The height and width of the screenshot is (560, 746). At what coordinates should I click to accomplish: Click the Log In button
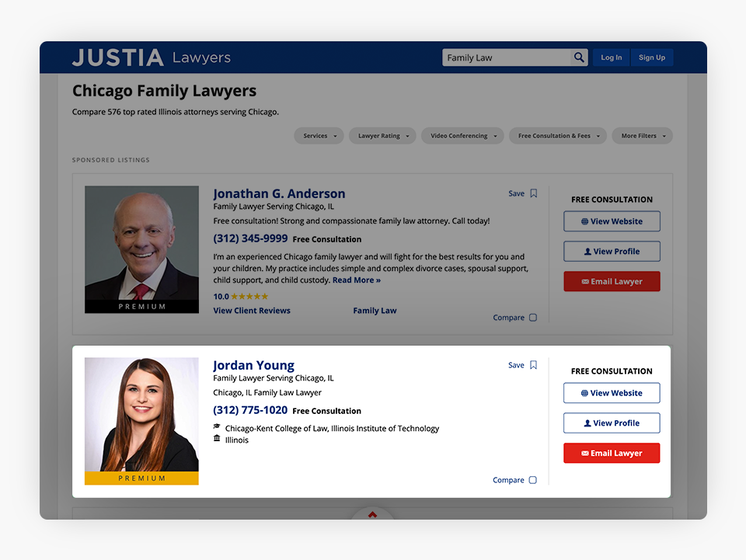tap(611, 57)
